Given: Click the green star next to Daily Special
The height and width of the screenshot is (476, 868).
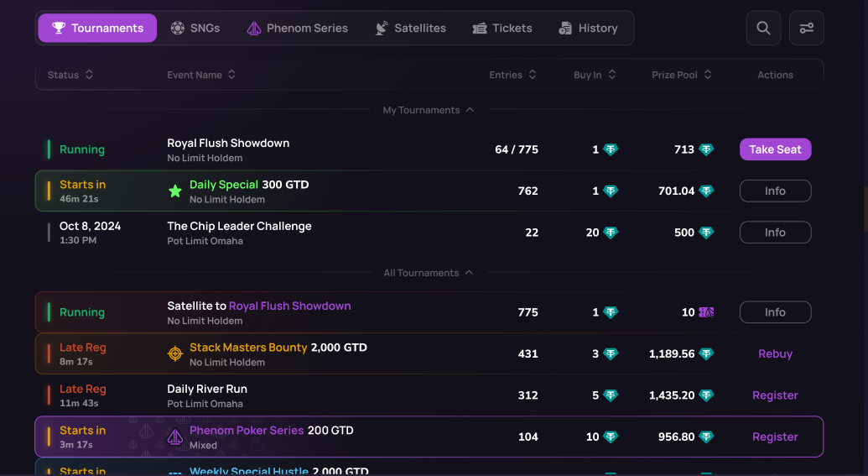Looking at the screenshot, I should pyautogui.click(x=175, y=191).
